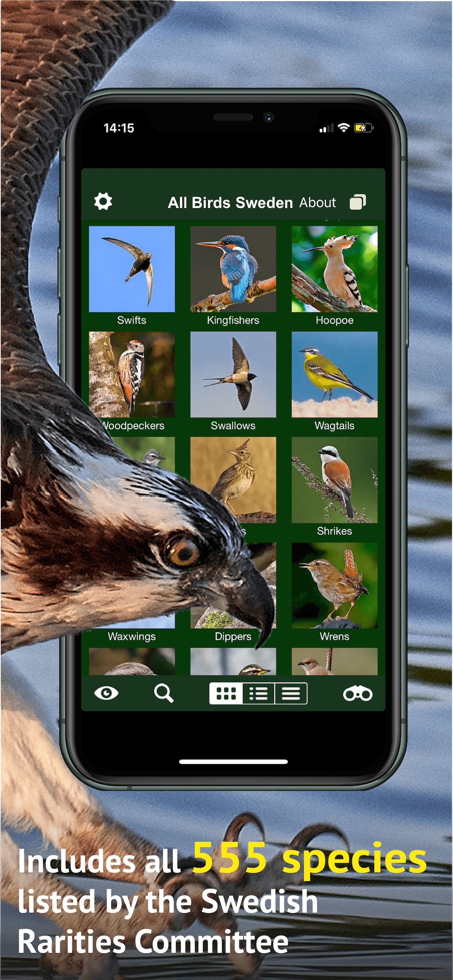The height and width of the screenshot is (980, 453).
Task: Tap the Shrikes label
Action: click(334, 531)
